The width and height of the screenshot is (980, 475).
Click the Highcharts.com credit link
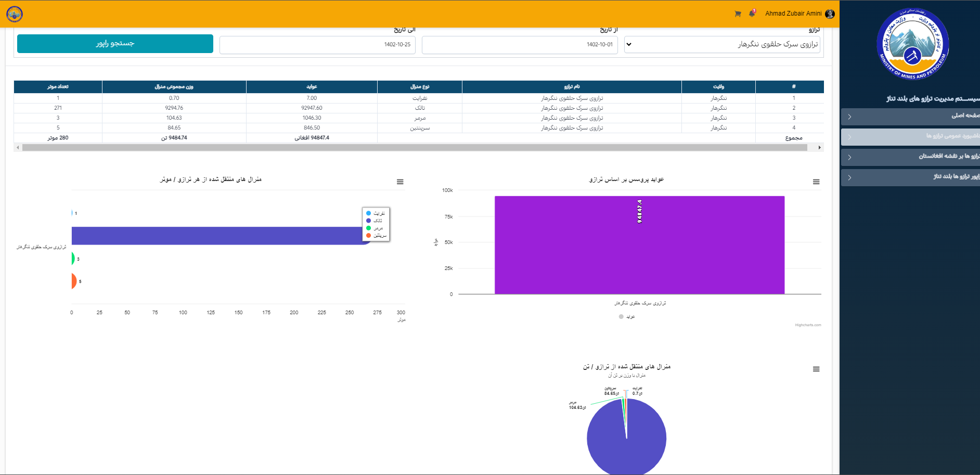point(808,325)
